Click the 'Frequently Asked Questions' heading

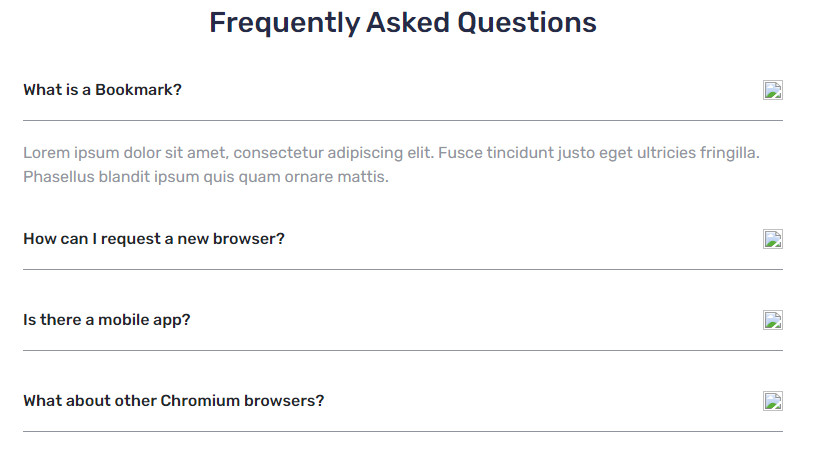[x=403, y=23]
